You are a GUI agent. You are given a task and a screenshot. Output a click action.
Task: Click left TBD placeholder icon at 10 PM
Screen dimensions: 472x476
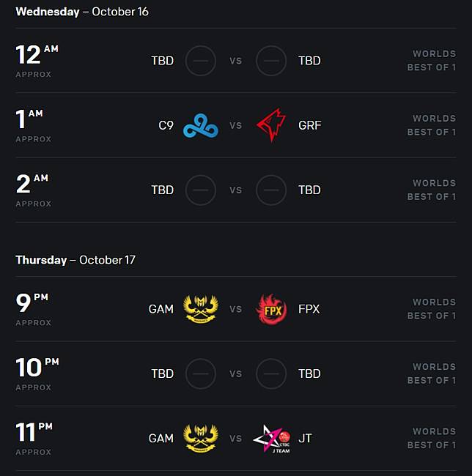pos(200,373)
